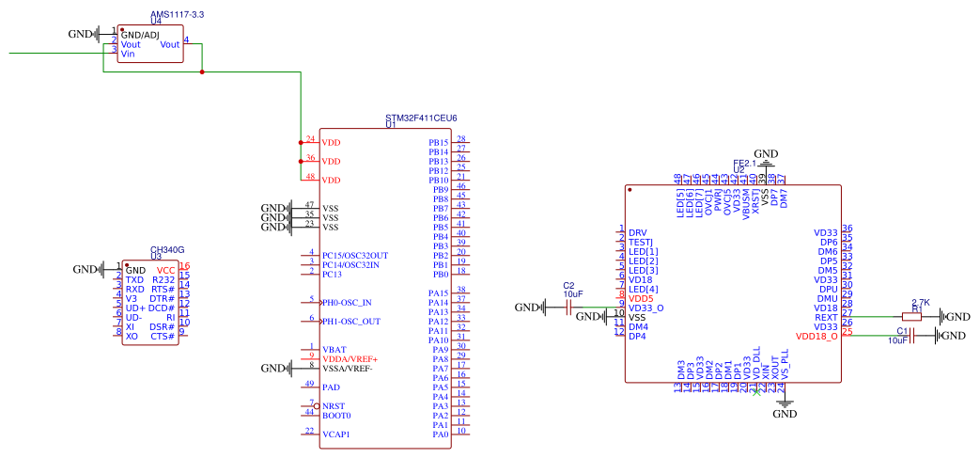Click the VCAP1 pin label
The width and height of the screenshot is (980, 458).
[335, 434]
